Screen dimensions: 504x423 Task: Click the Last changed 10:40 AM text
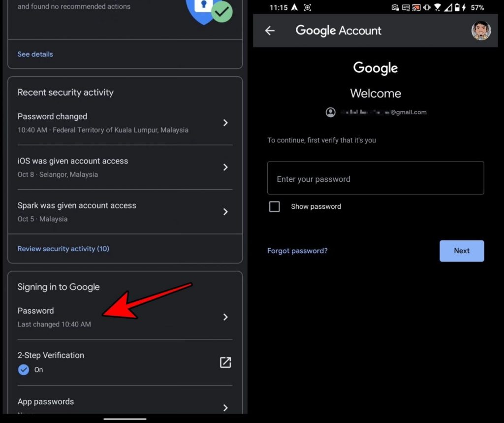point(54,324)
